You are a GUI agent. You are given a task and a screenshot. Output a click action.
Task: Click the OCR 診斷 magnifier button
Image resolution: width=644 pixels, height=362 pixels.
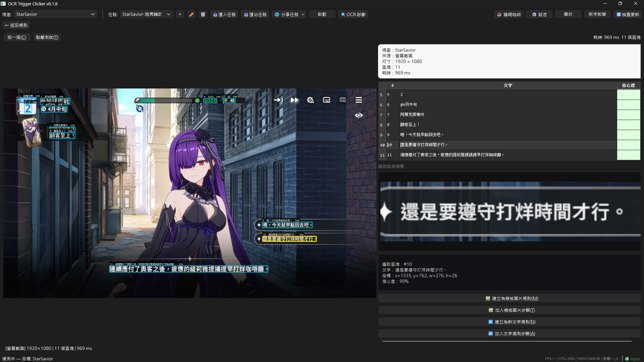pyautogui.click(x=353, y=14)
